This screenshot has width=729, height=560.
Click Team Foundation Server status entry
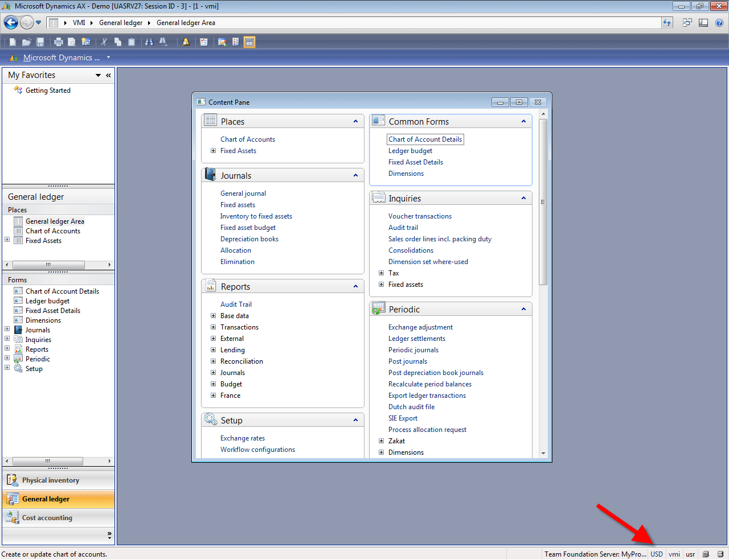point(595,554)
